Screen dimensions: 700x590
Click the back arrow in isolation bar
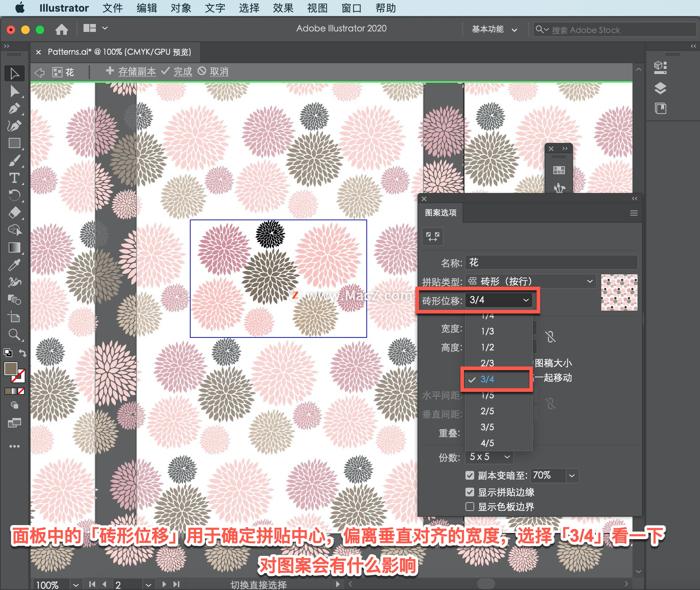pos(39,72)
